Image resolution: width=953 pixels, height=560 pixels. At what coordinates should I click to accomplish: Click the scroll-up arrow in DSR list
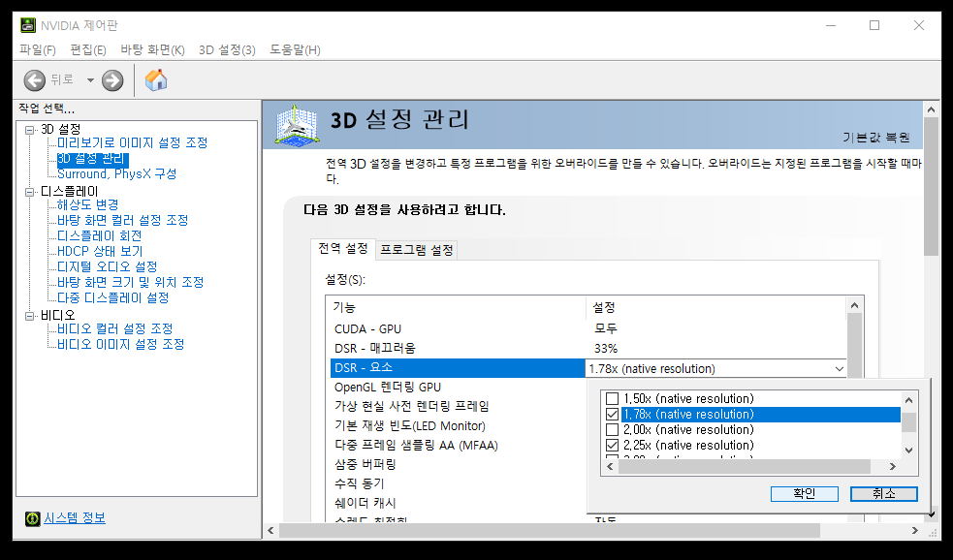908,399
